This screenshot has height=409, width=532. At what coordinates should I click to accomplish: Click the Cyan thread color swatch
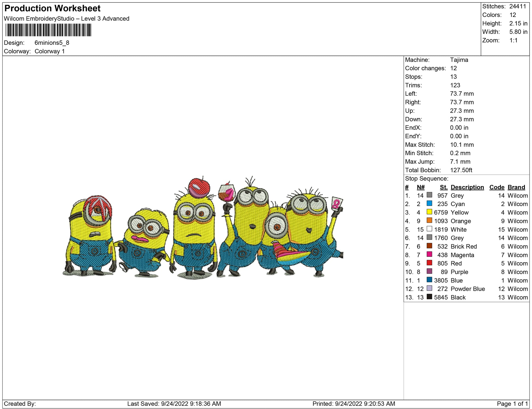pos(429,203)
